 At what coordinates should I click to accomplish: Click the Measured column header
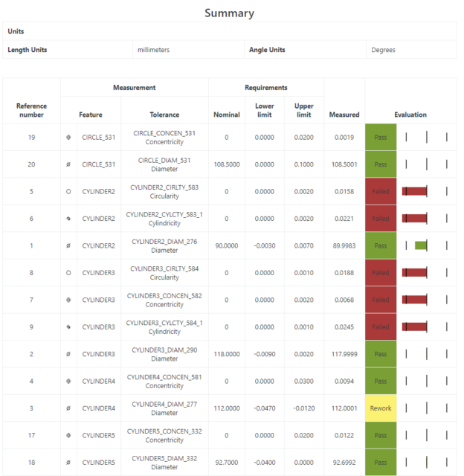[344, 115]
